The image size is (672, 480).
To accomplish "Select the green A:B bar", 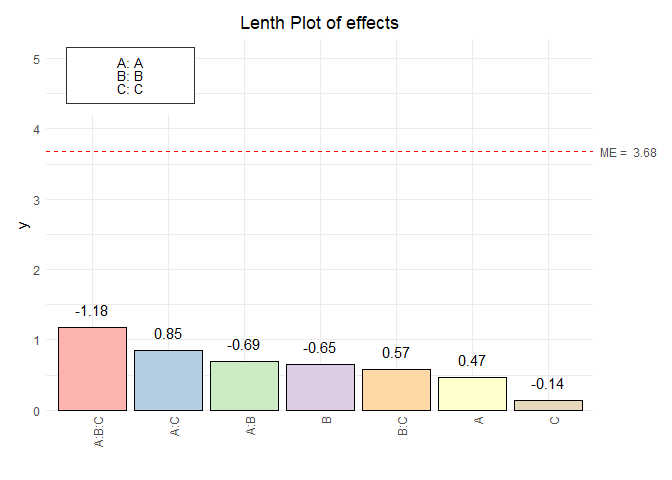I will pos(244,386).
